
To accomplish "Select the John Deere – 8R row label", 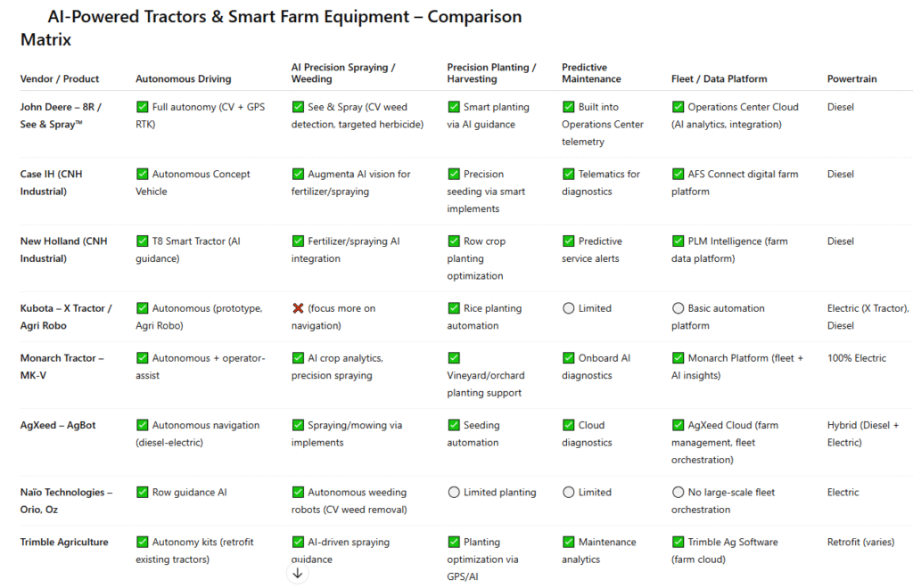I will tap(61, 115).
